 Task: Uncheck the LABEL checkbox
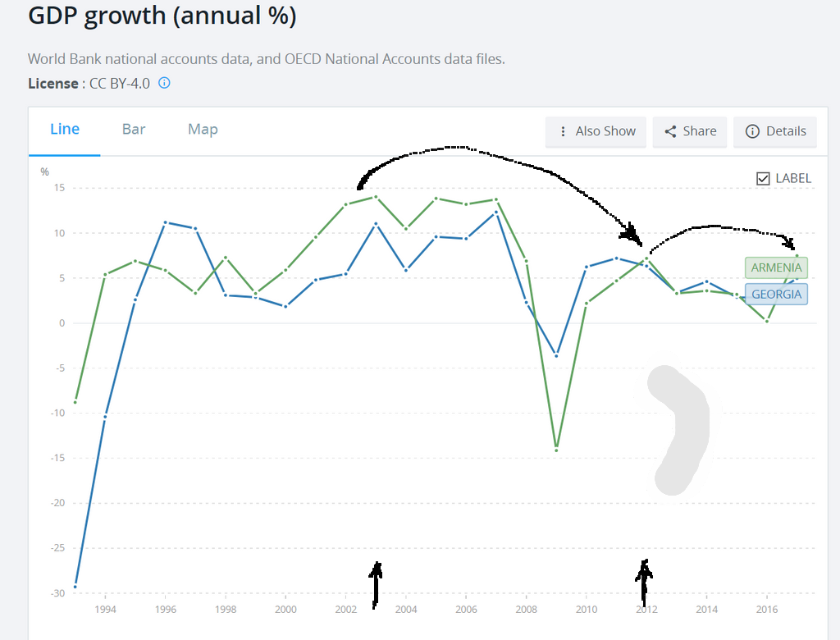click(763, 178)
